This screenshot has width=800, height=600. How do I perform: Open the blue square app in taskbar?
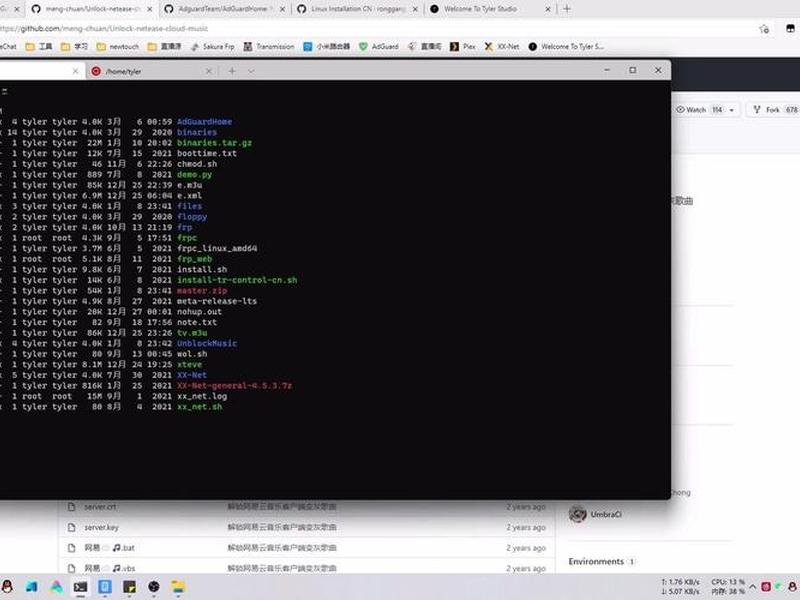[x=105, y=587]
